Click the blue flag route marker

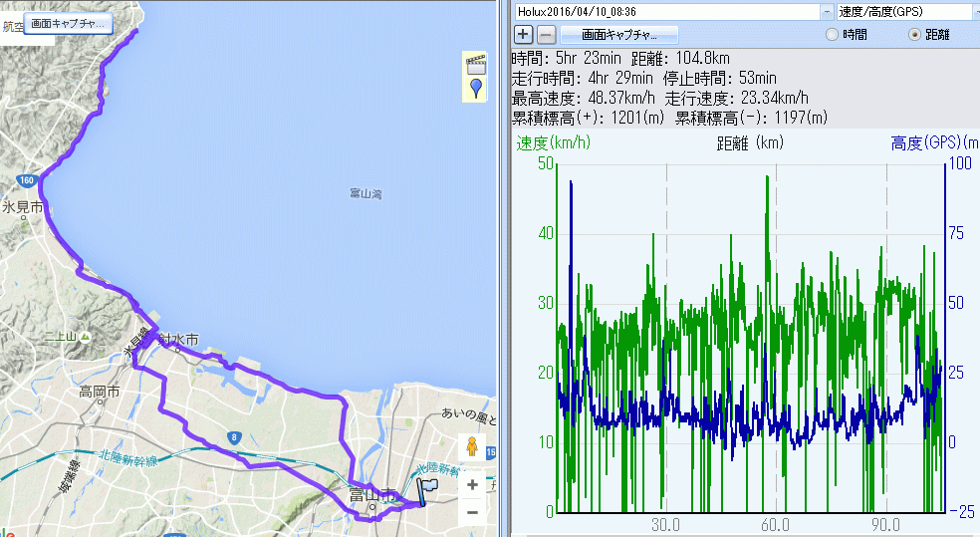click(x=428, y=491)
